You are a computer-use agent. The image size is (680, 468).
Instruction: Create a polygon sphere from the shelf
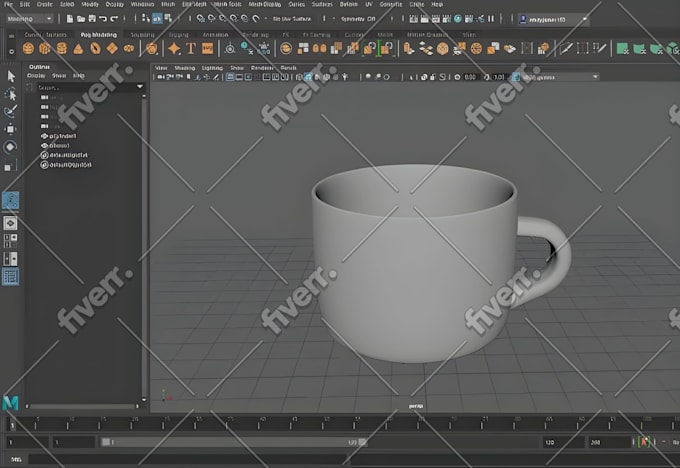click(x=28, y=49)
